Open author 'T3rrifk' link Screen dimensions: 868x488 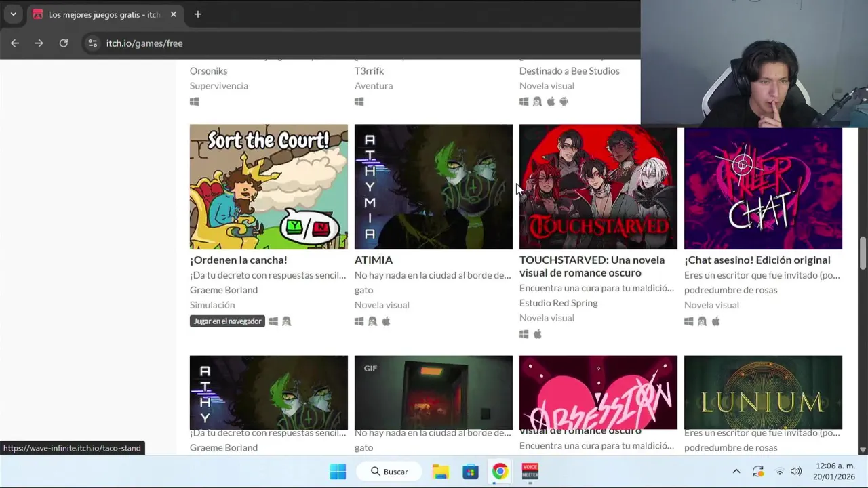coord(369,70)
